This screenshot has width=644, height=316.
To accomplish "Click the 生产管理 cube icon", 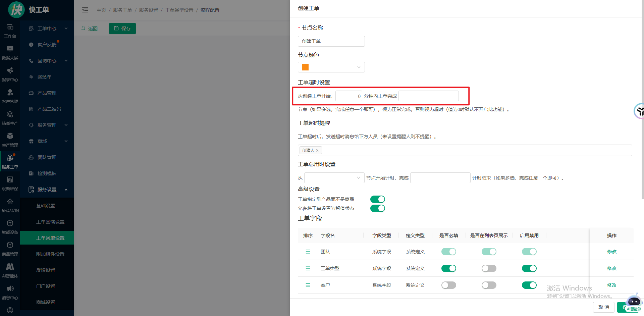I will [10, 136].
